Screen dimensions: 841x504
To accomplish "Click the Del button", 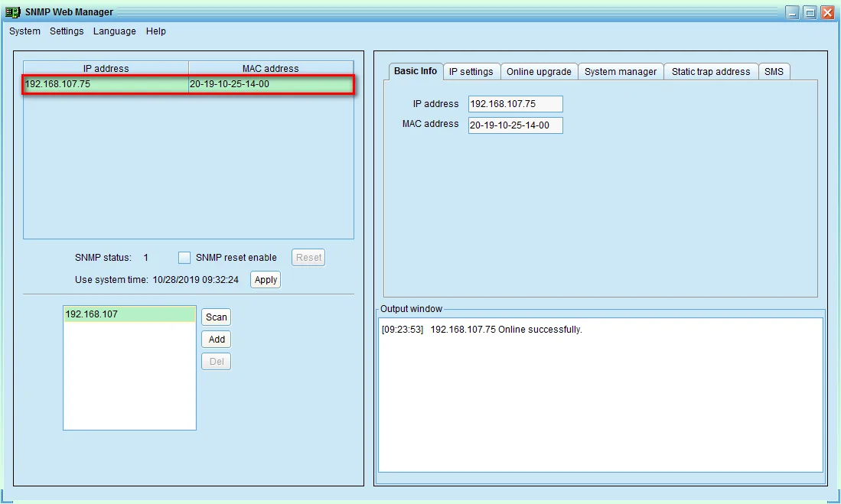I will (216, 362).
